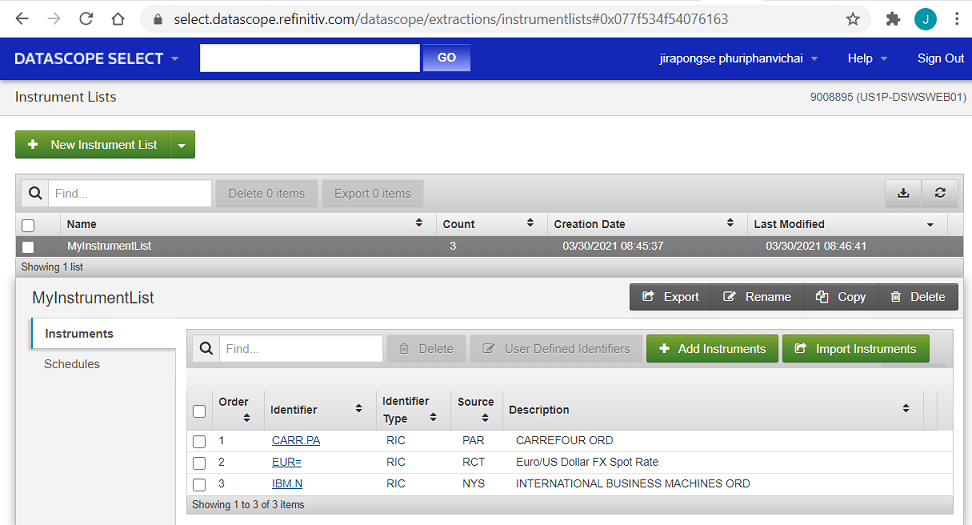Open New Instrument List dropdown arrow

click(x=182, y=145)
